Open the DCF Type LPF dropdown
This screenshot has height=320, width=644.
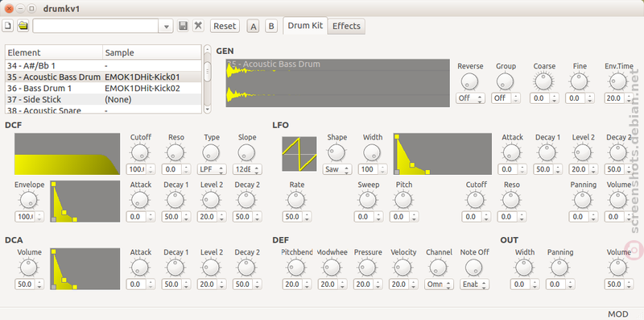(212, 169)
